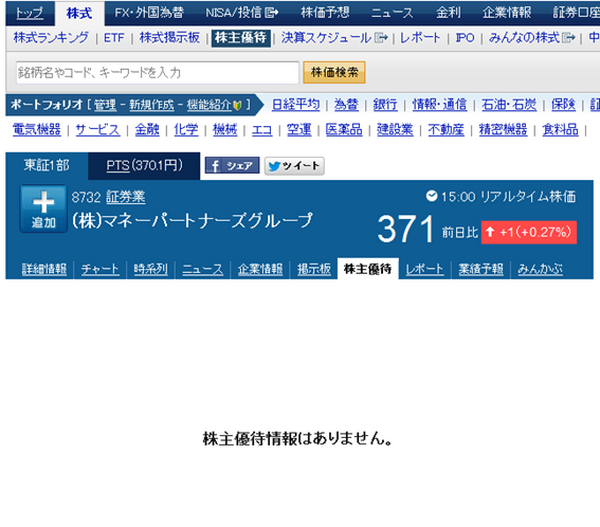Click portfolio 新規作成 link
The height and width of the screenshot is (527, 600).
152,104
